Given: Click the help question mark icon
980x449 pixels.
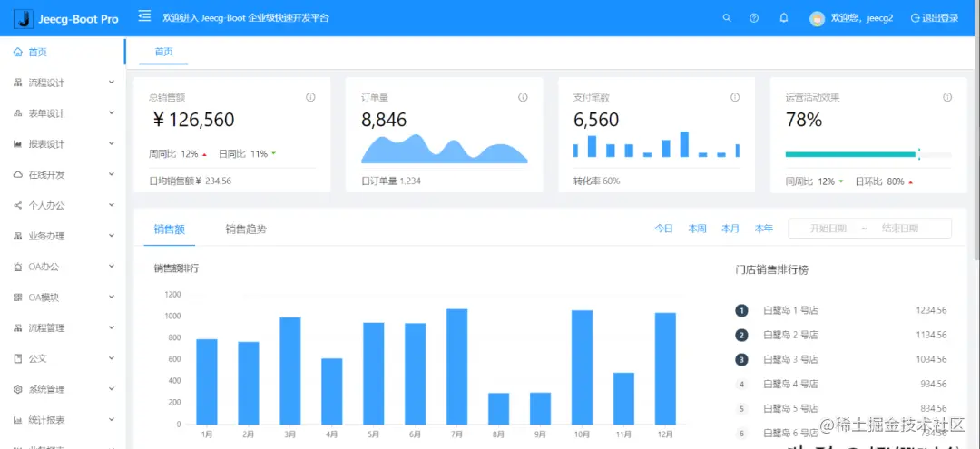Looking at the screenshot, I should coord(754,18).
